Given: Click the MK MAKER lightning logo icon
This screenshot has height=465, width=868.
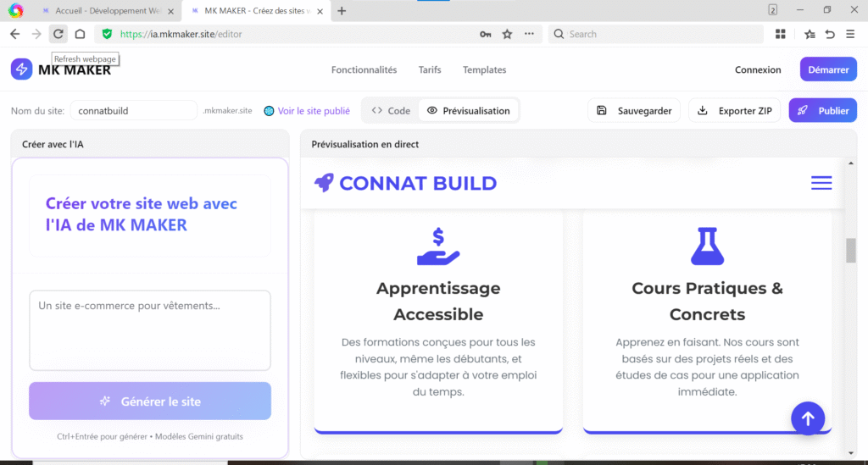Looking at the screenshot, I should [21, 69].
